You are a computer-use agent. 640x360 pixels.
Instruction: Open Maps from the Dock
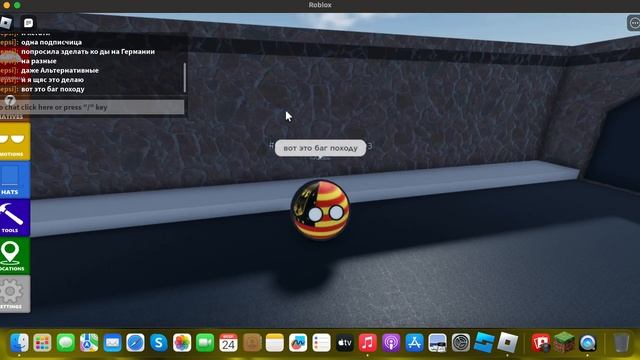[x=89, y=342]
